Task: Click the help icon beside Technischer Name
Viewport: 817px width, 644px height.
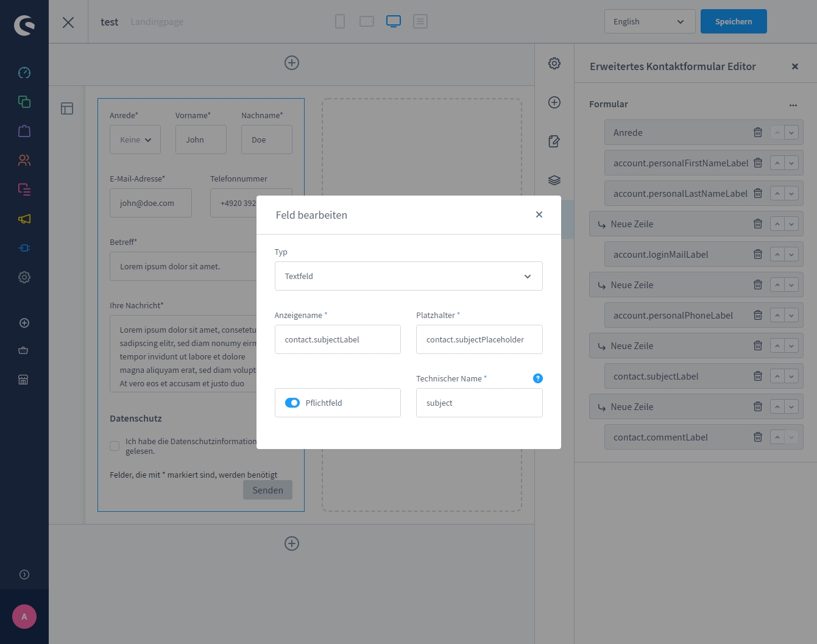Action: (537, 378)
